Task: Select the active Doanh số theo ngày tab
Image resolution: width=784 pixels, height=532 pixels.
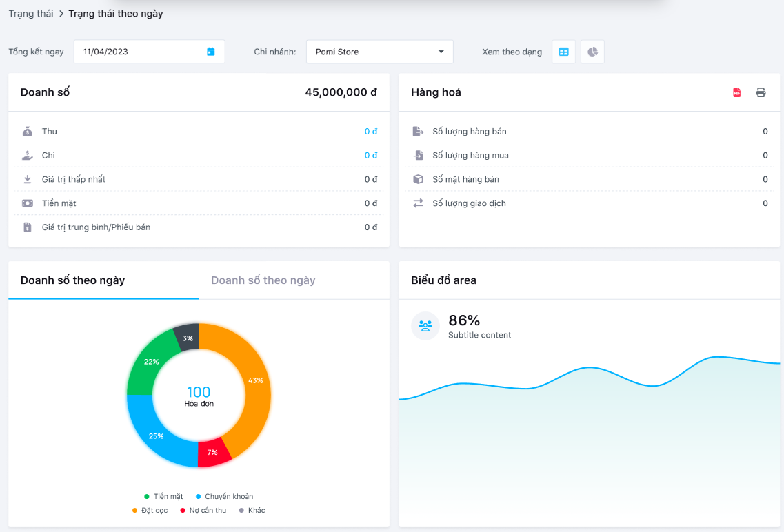Action: (73, 280)
